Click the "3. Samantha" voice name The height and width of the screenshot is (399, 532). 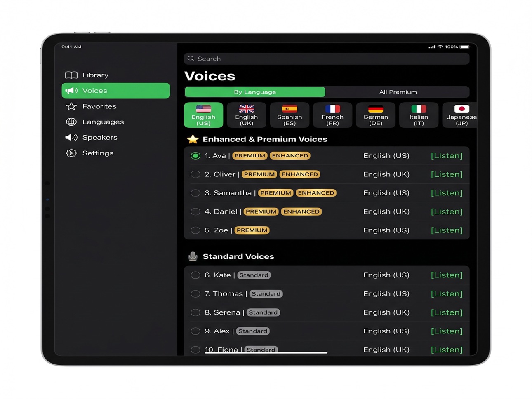click(228, 193)
